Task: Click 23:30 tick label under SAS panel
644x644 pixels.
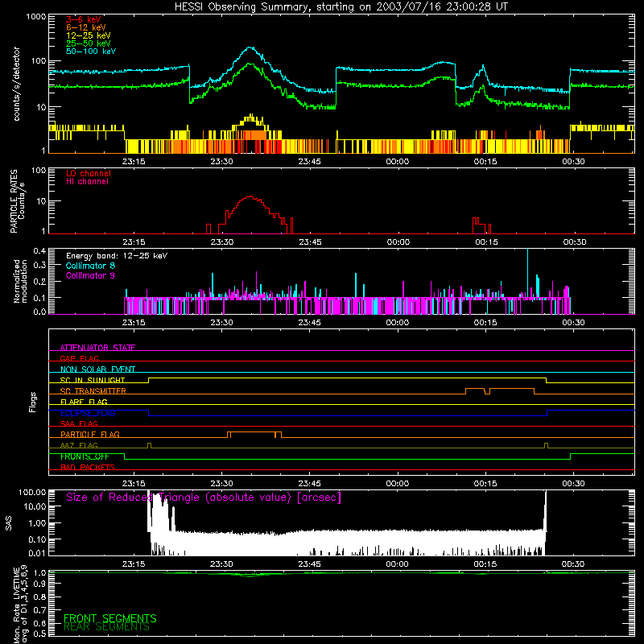Action: click(x=222, y=564)
